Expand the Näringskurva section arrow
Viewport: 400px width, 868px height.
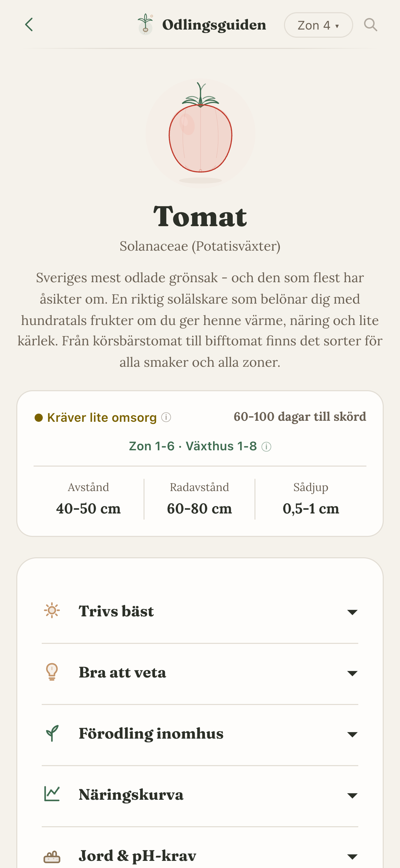[x=353, y=795]
